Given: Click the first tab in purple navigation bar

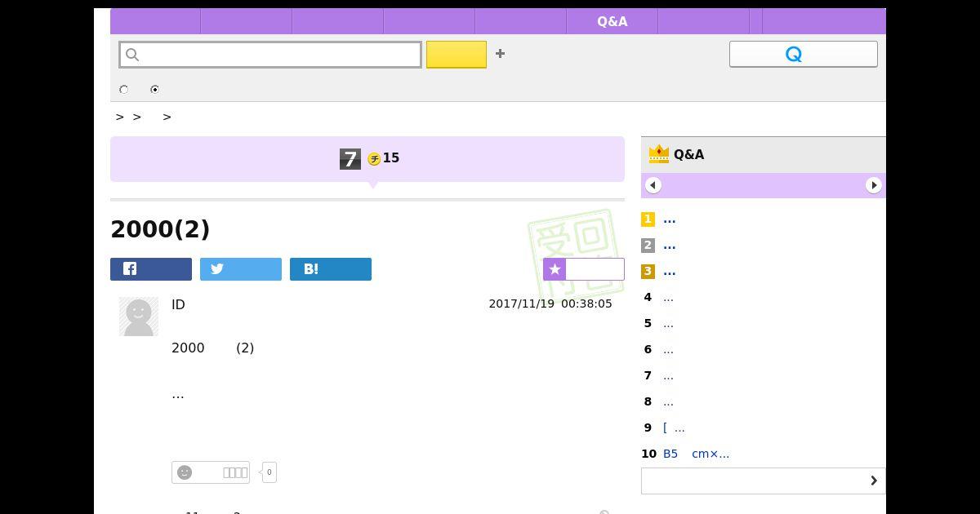Looking at the screenshot, I should click(155, 21).
